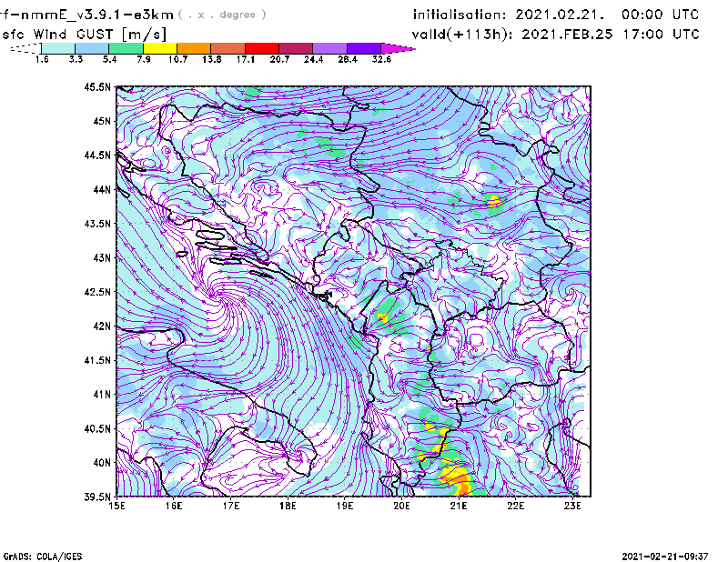728x562 pixels.
Task: Click the bright red 17.1–20.7 legend swatch
Action: [x=262, y=48]
